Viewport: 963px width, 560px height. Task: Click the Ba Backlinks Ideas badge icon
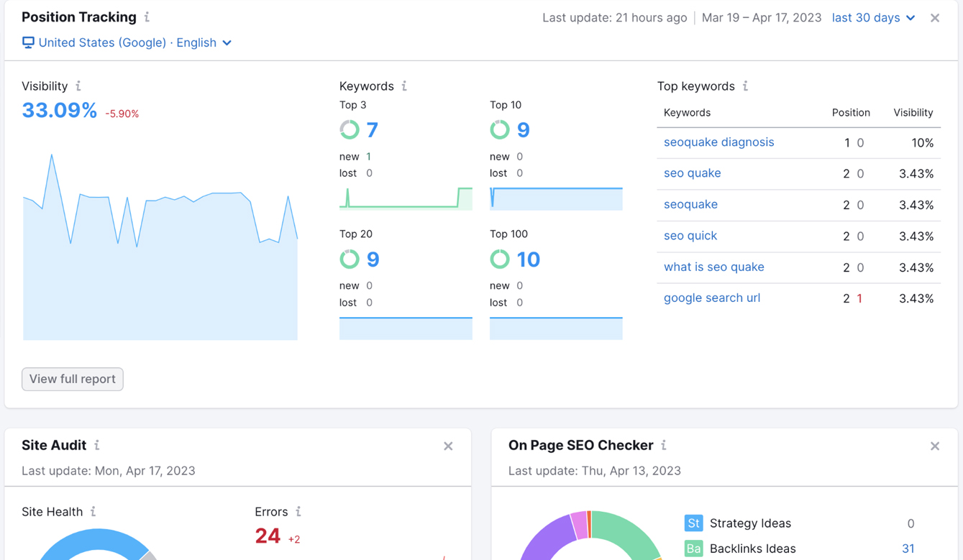pyautogui.click(x=693, y=548)
